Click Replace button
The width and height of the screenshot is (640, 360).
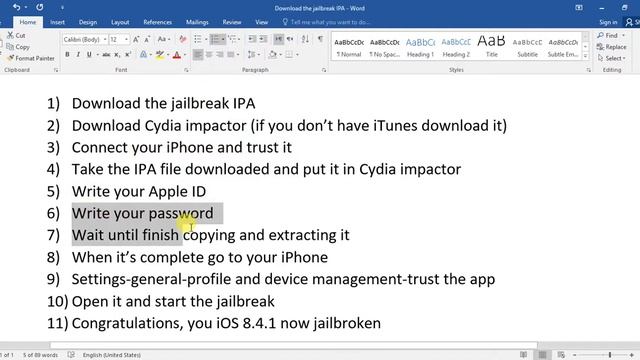point(612,47)
